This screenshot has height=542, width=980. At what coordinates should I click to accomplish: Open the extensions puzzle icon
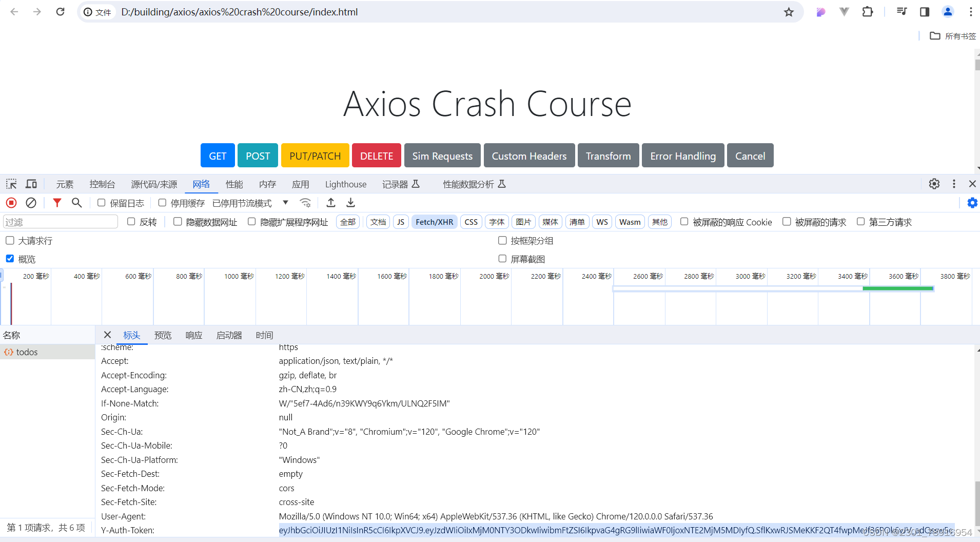point(868,12)
